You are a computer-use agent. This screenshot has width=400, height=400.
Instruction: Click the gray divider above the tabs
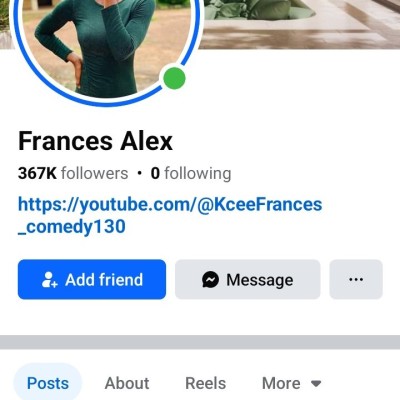200,342
